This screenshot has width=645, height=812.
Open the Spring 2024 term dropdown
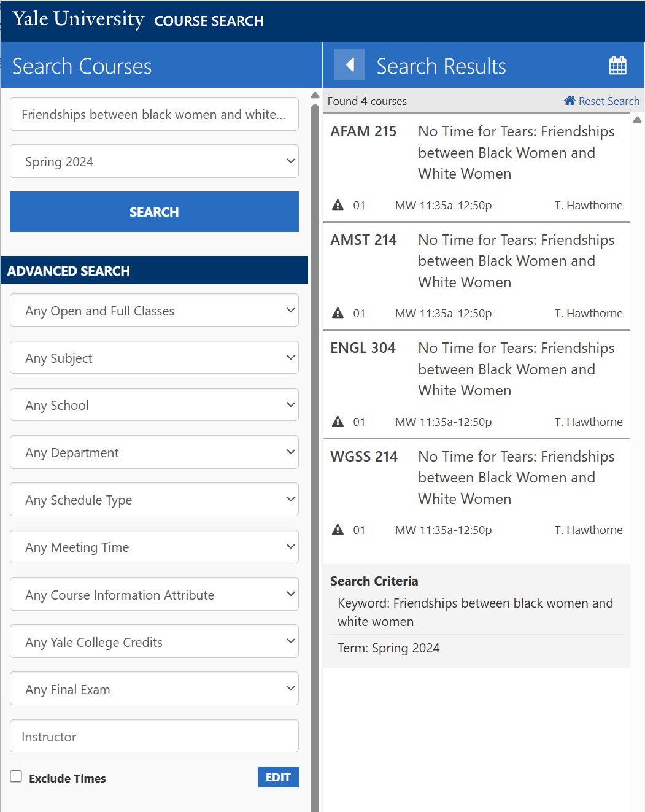[x=154, y=161]
